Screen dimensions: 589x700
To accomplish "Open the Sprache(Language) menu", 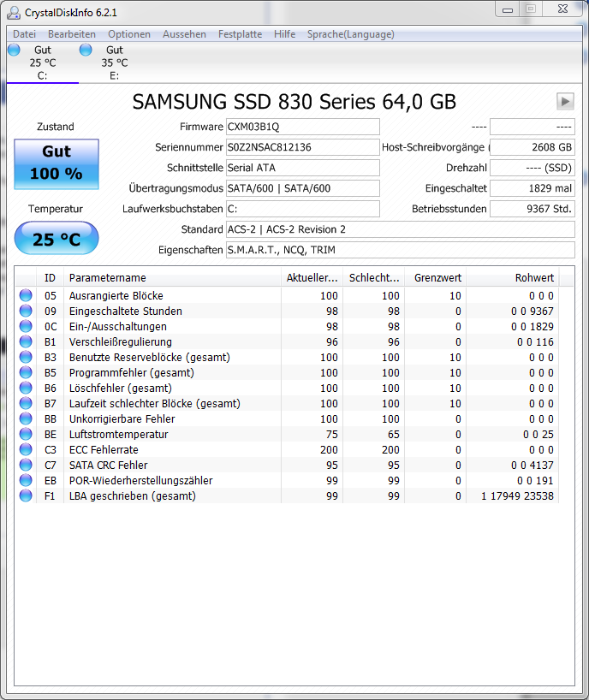I will click(350, 34).
